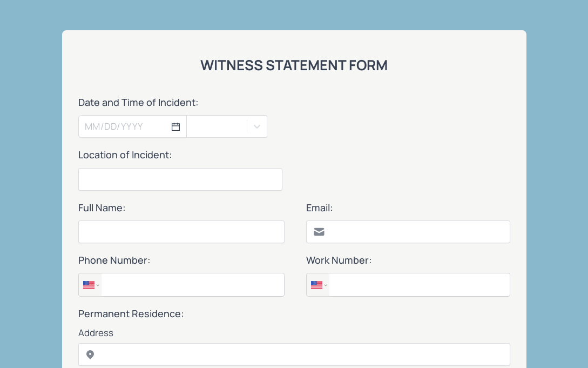Open Work Number country code chevron

tap(326, 285)
